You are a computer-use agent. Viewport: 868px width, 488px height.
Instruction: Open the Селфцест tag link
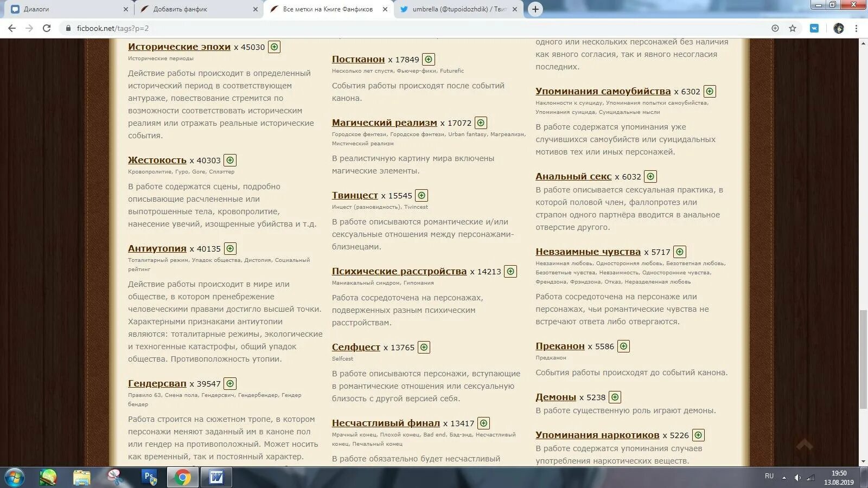[356, 348]
